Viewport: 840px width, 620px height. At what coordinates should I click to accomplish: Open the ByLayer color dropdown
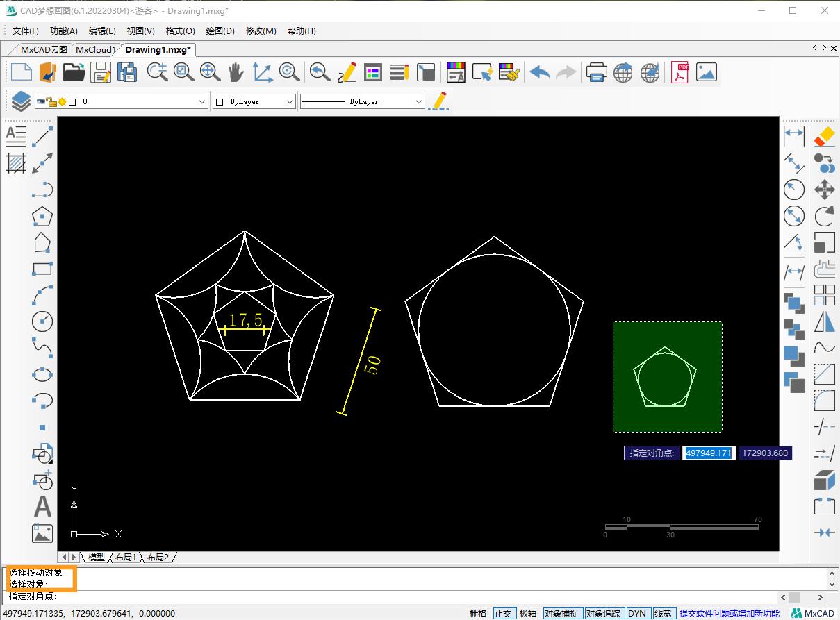pyautogui.click(x=290, y=101)
